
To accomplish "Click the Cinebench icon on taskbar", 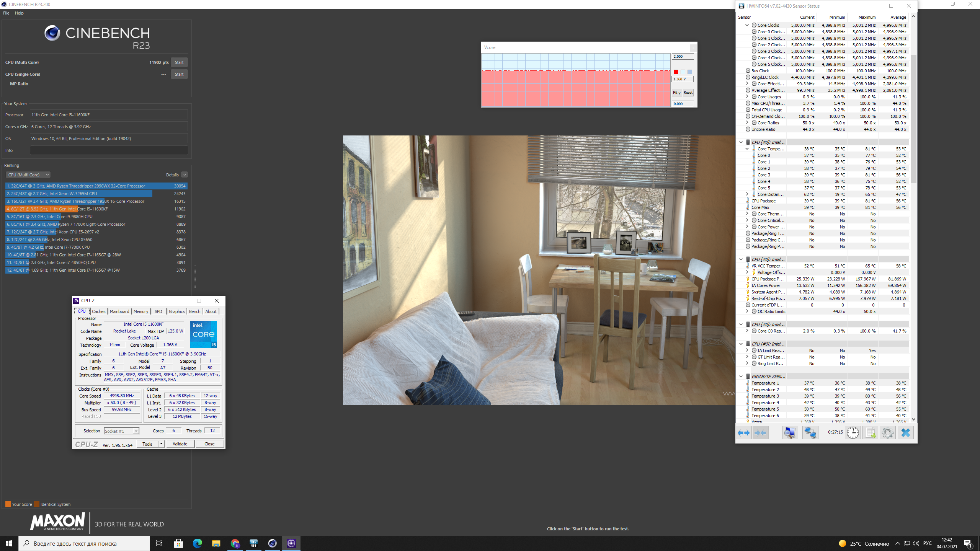I will [x=272, y=543].
